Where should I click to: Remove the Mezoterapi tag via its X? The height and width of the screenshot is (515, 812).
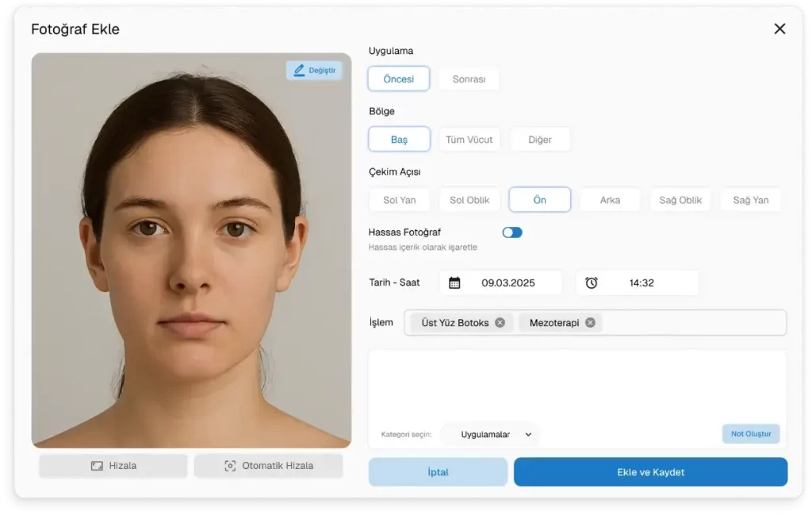(590, 323)
